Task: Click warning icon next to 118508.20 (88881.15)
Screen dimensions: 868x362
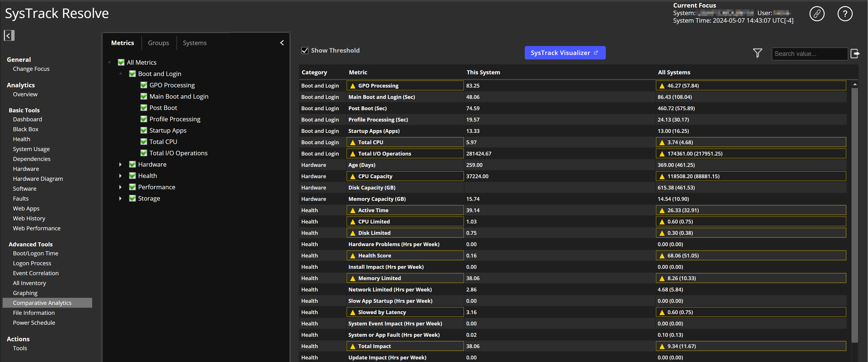Action: click(x=662, y=177)
